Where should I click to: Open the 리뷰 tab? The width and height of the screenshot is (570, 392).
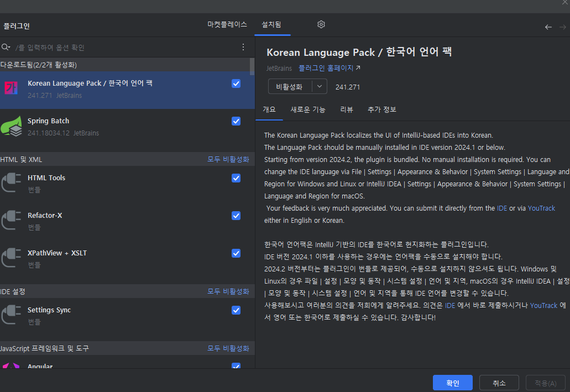pyautogui.click(x=347, y=109)
